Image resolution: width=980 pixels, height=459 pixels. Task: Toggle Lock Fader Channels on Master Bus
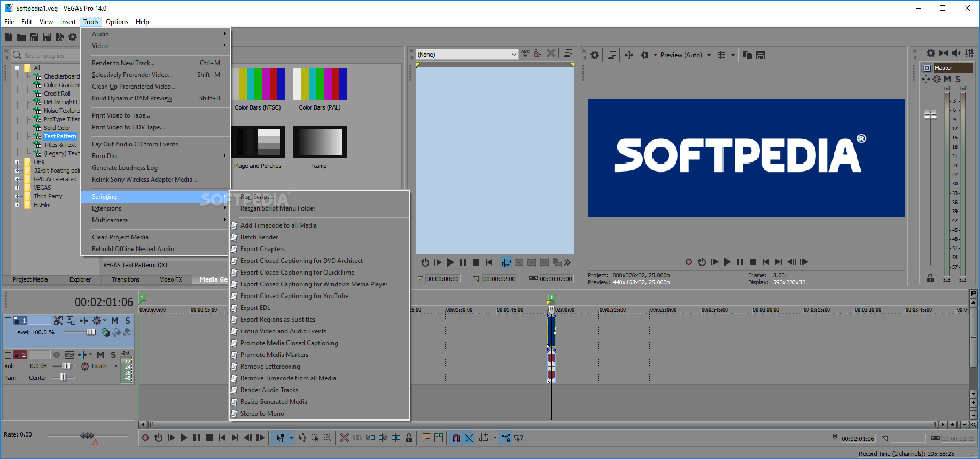(930, 278)
